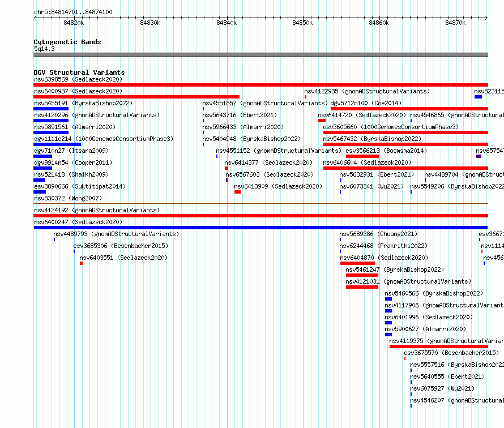The image size is (504, 428).
Task: Click the nsv6406604 (Sedlazeck2020) label
Action: pos(367,162)
